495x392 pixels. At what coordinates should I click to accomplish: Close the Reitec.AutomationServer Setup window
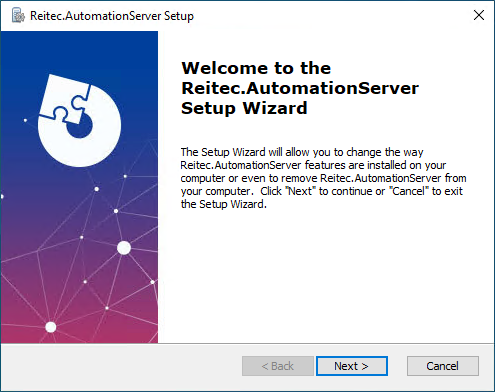[x=479, y=15]
